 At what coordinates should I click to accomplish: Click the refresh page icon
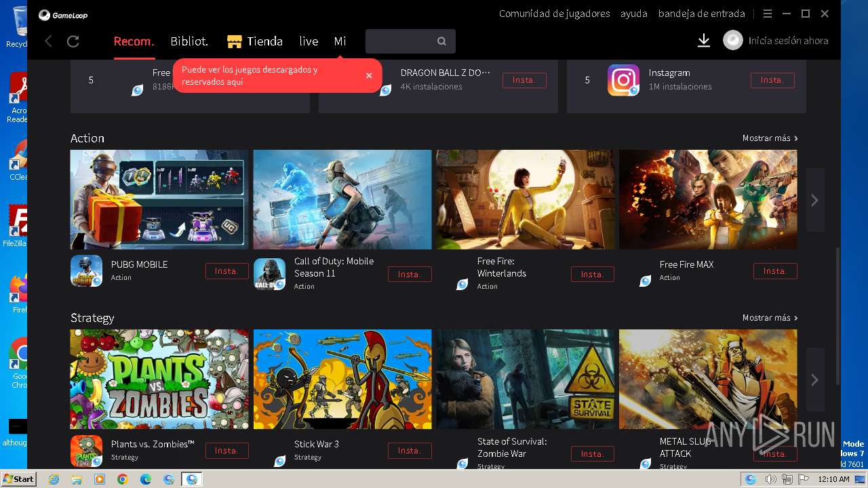pos(73,41)
